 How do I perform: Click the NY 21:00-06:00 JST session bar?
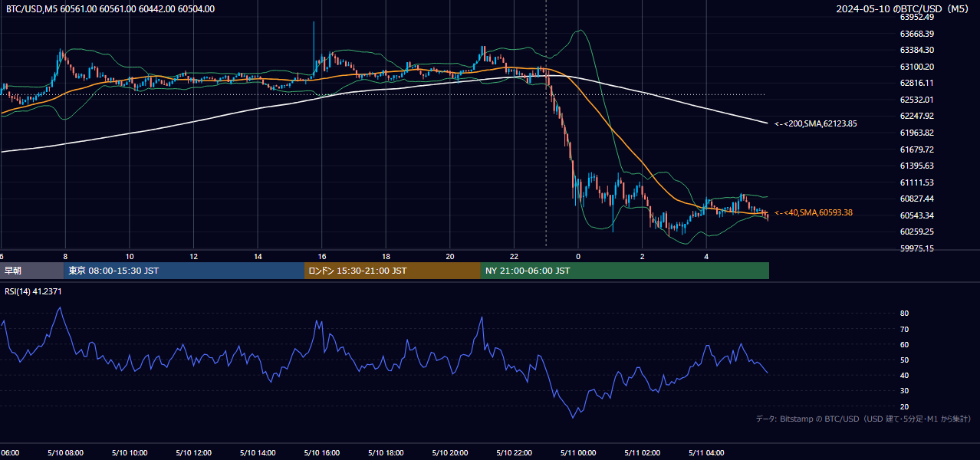coord(625,271)
